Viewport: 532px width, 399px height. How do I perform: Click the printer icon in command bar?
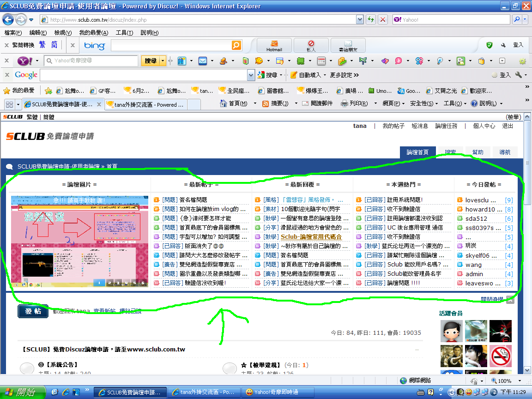344,104
